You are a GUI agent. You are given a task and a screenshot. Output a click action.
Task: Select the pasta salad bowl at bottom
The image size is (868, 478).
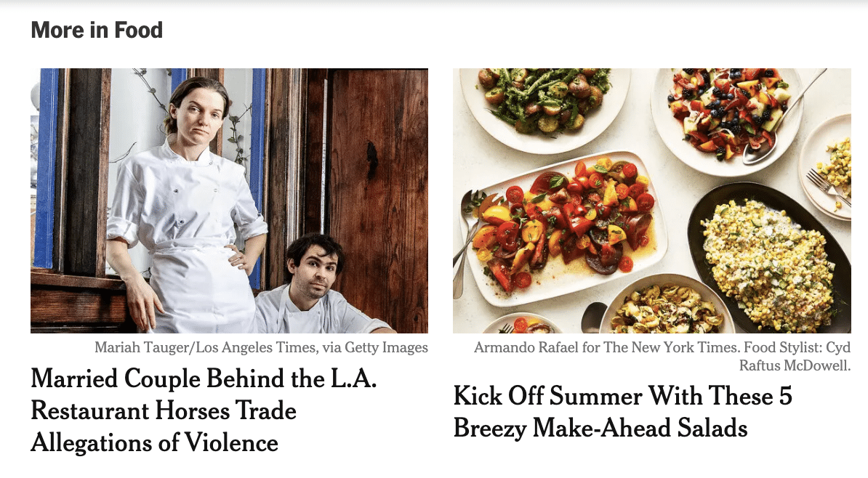pyautogui.click(x=667, y=306)
